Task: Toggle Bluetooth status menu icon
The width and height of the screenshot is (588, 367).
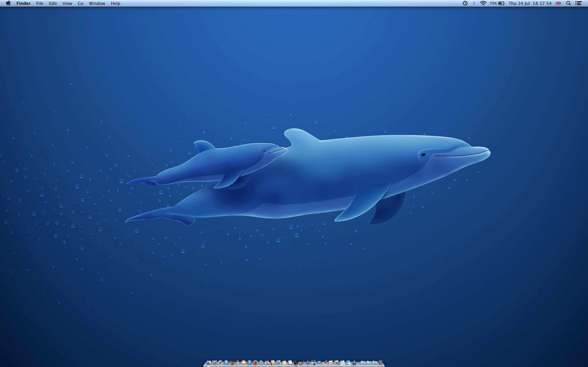Action: [x=474, y=3]
